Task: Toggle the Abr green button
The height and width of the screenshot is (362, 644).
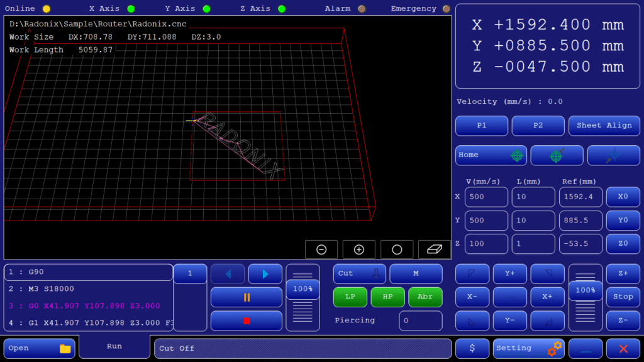Action: point(426,297)
